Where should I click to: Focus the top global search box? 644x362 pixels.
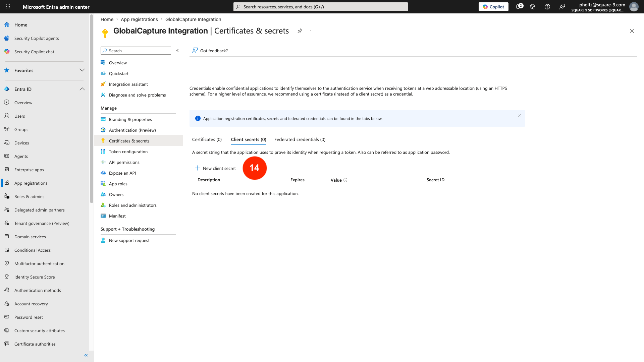point(321,7)
